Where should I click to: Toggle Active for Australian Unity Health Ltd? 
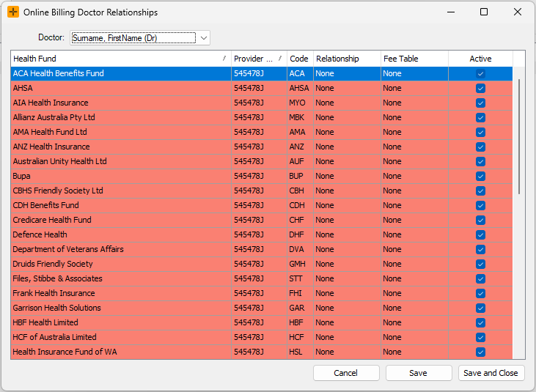pyautogui.click(x=480, y=162)
